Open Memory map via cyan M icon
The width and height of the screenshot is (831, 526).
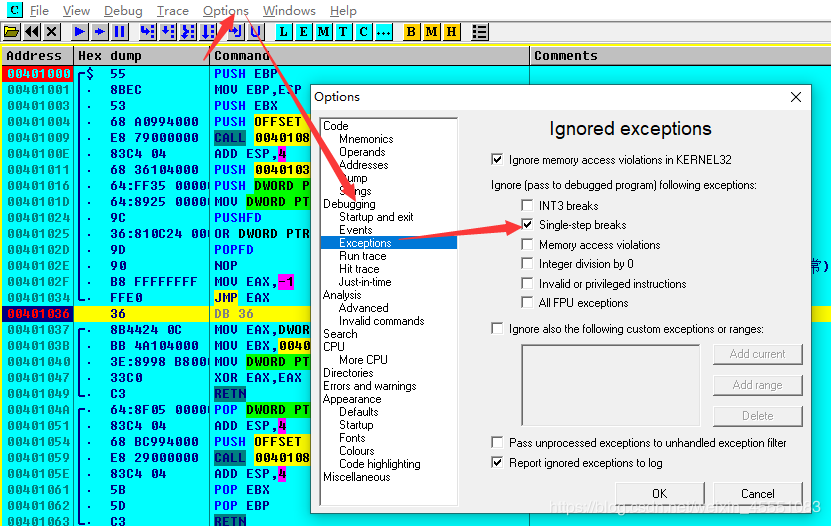[323, 32]
